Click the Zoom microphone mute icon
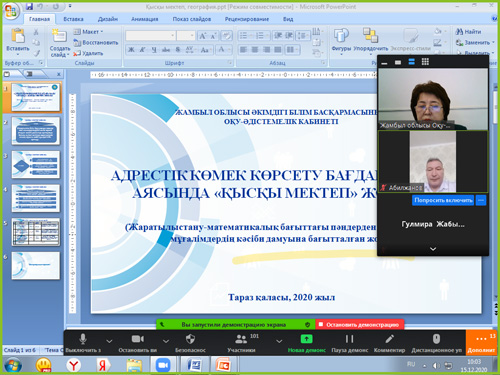This screenshot has width=500, height=375. click(x=83, y=339)
